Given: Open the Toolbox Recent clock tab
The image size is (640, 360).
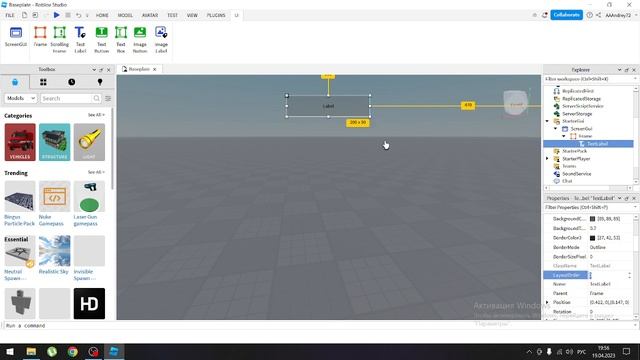Looking at the screenshot, I should point(71,82).
